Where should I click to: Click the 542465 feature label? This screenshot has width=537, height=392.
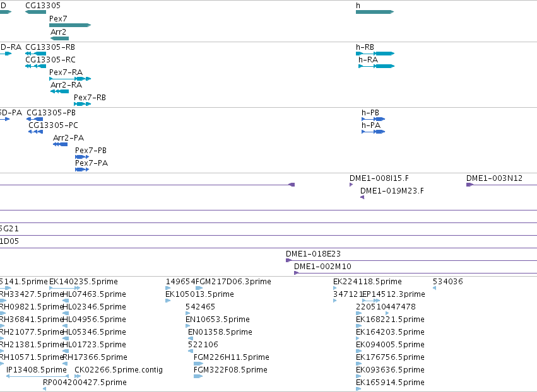[200, 307]
